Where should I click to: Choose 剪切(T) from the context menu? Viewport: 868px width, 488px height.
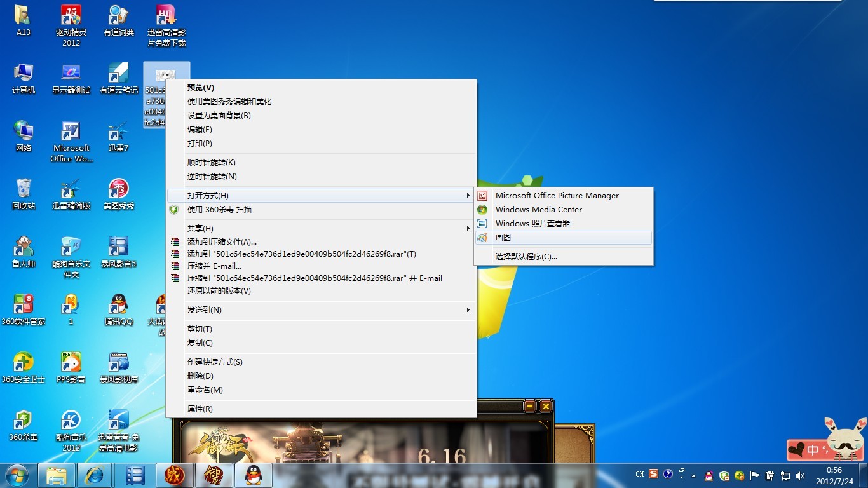321,329
